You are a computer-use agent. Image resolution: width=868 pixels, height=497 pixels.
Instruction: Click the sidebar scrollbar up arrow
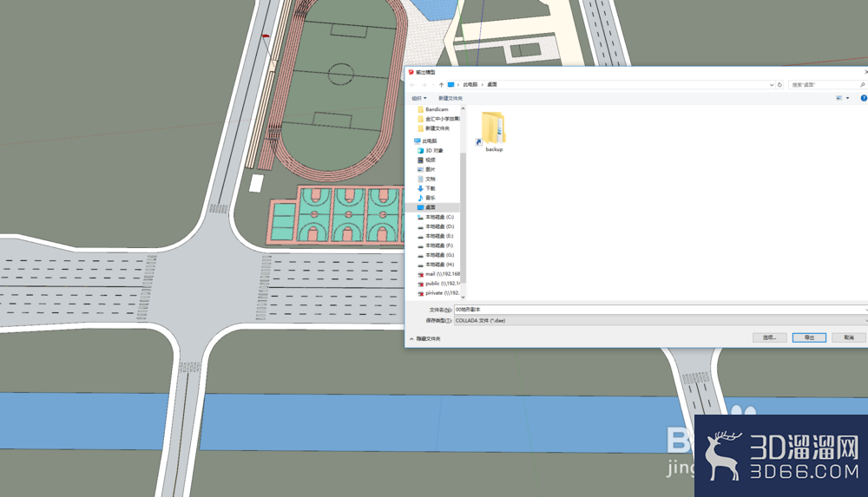463,108
